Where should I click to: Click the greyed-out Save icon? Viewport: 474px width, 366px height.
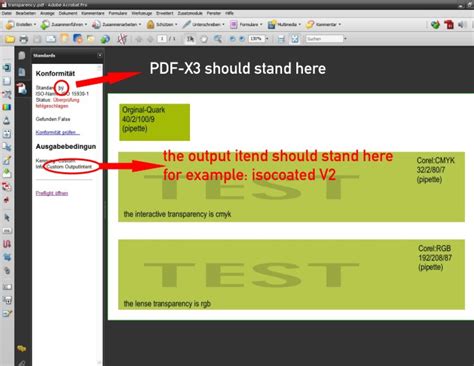(x=37, y=39)
